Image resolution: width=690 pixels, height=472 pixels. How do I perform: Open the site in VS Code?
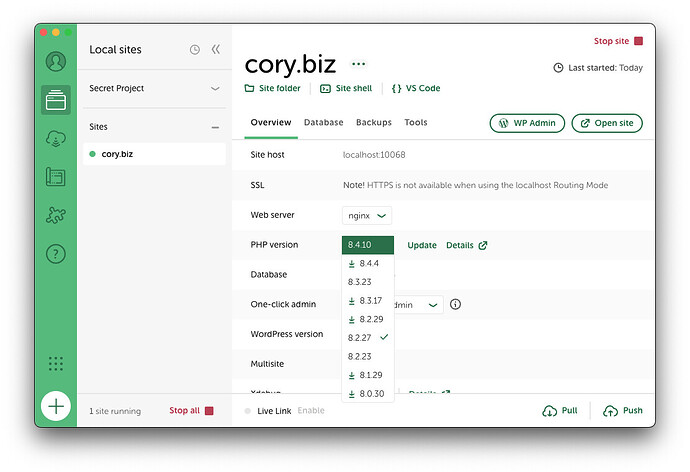click(416, 88)
